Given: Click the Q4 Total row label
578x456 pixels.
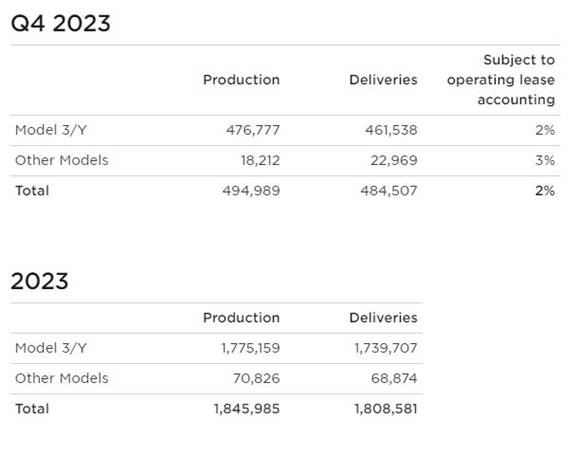Looking at the screenshot, I should [32, 191].
